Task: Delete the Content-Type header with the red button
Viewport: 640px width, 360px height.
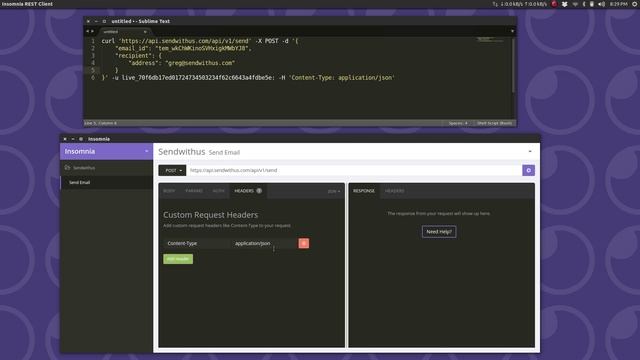Action: coord(303,243)
